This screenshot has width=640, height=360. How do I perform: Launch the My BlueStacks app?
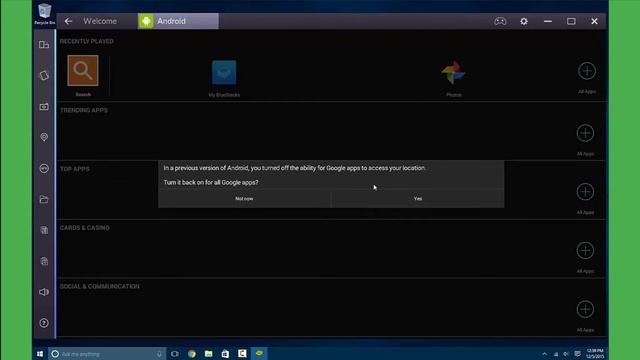pos(224,73)
